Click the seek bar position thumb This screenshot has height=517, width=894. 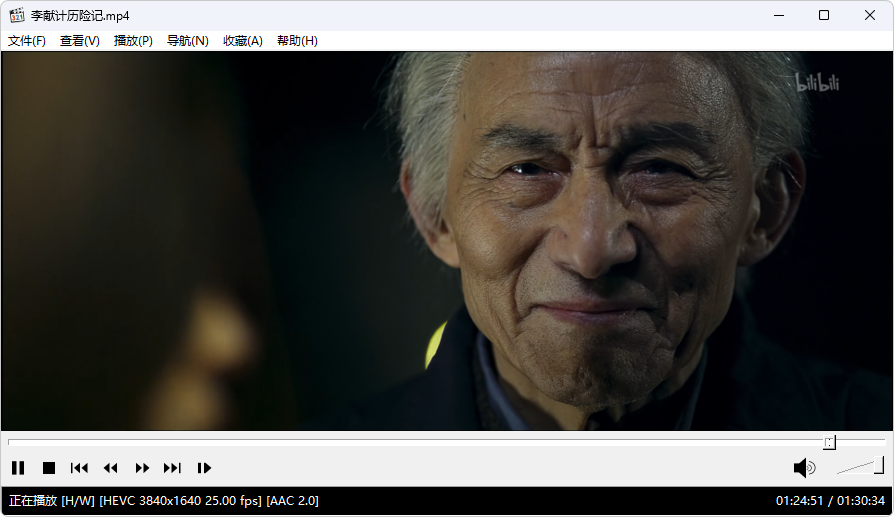[x=830, y=442]
